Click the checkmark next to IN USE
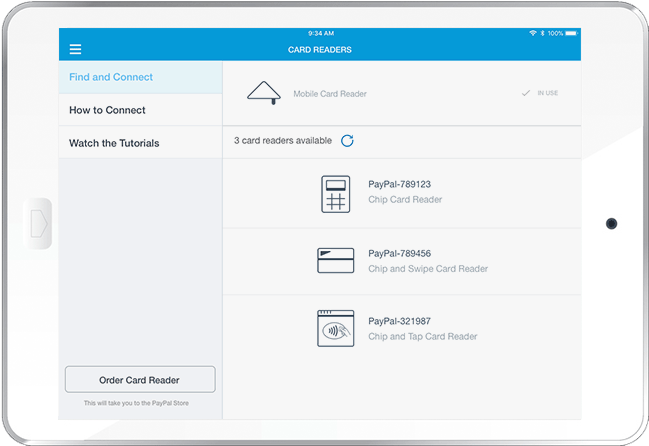This screenshot has width=649, height=446. 526,93
